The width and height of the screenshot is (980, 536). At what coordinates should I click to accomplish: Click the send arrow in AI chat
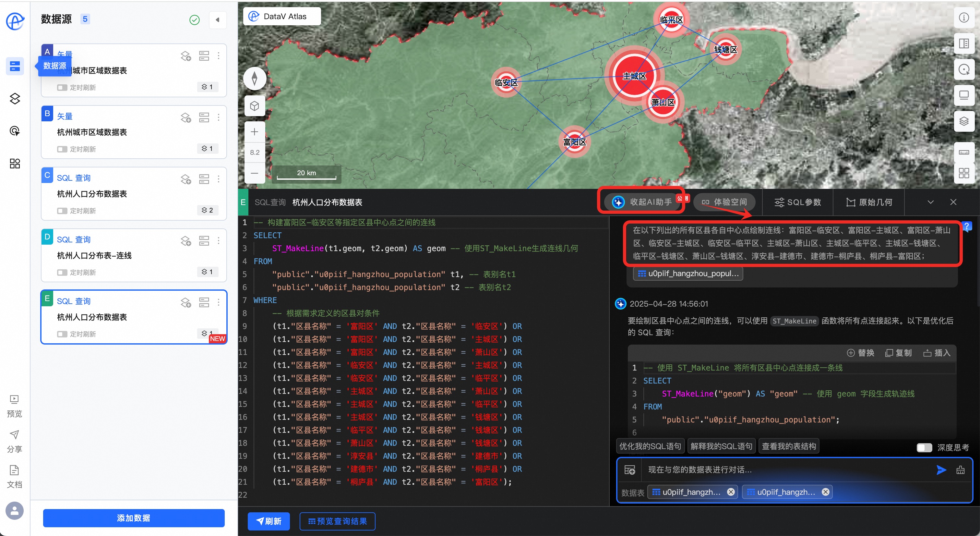click(941, 470)
